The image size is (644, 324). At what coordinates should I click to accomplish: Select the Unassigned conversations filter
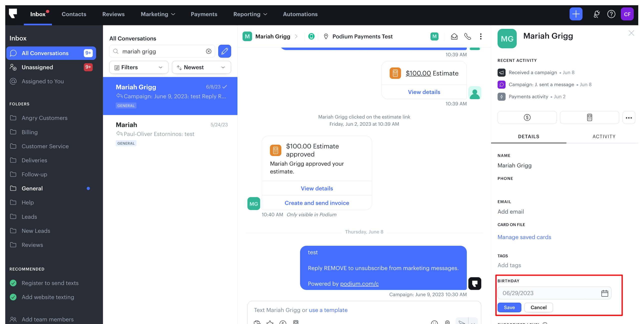click(37, 67)
